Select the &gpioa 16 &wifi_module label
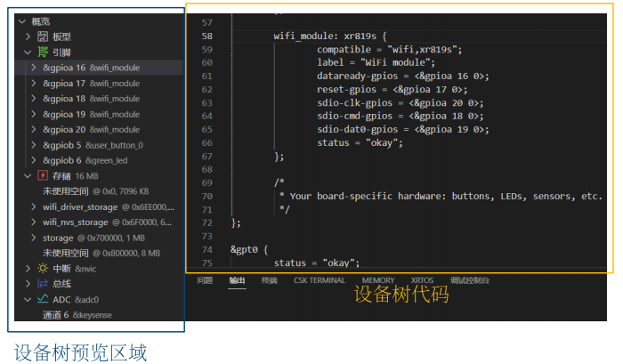 click(x=92, y=68)
